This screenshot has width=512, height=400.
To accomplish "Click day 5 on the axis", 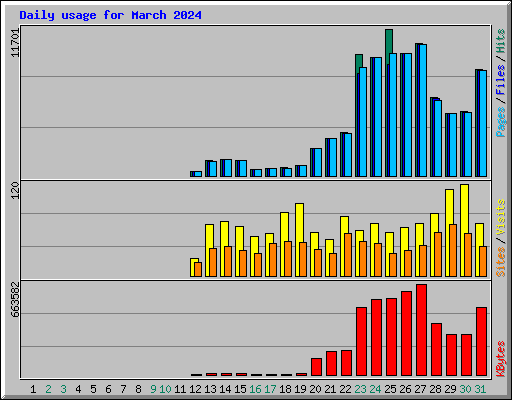I will [x=93, y=389].
